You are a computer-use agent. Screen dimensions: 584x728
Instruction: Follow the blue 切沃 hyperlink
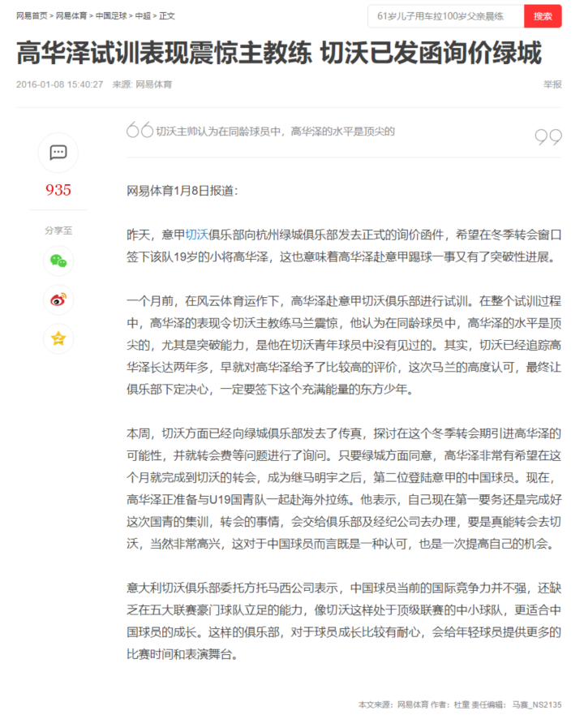pyautogui.click(x=196, y=235)
